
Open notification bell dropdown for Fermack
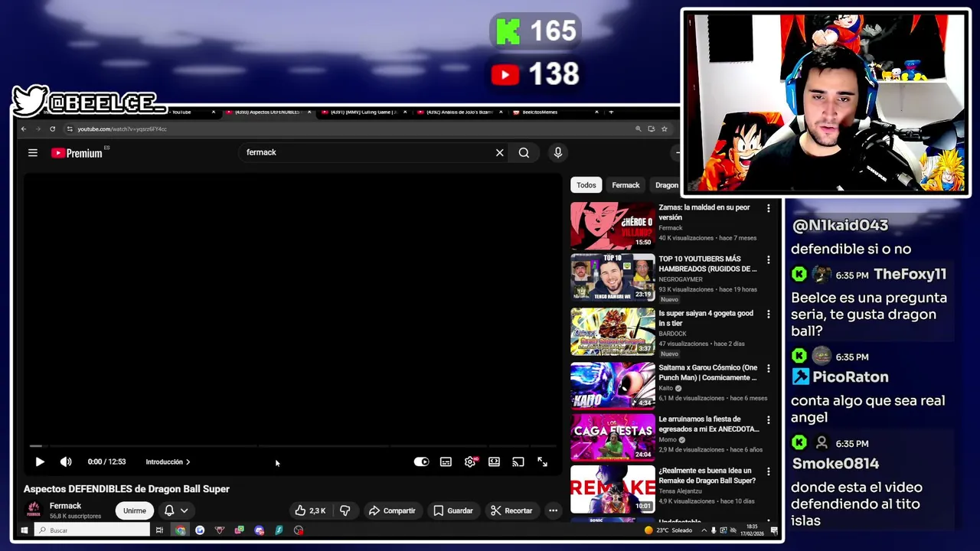[176, 510]
